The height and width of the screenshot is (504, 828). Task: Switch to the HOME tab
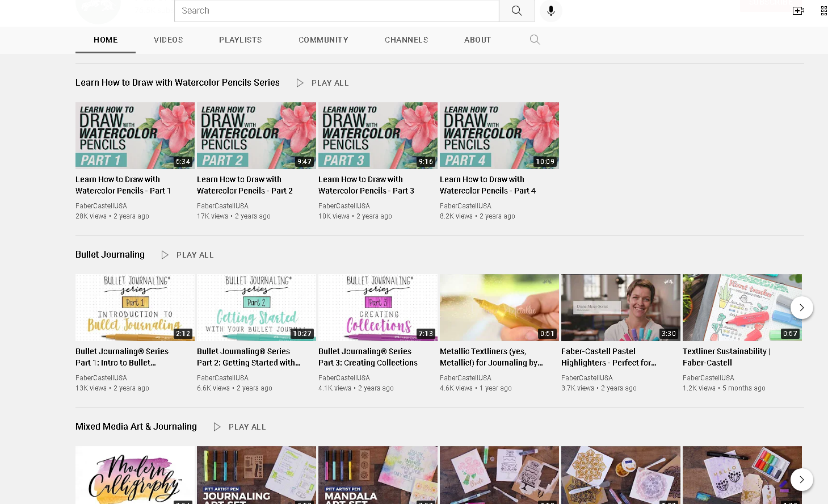pyautogui.click(x=106, y=40)
